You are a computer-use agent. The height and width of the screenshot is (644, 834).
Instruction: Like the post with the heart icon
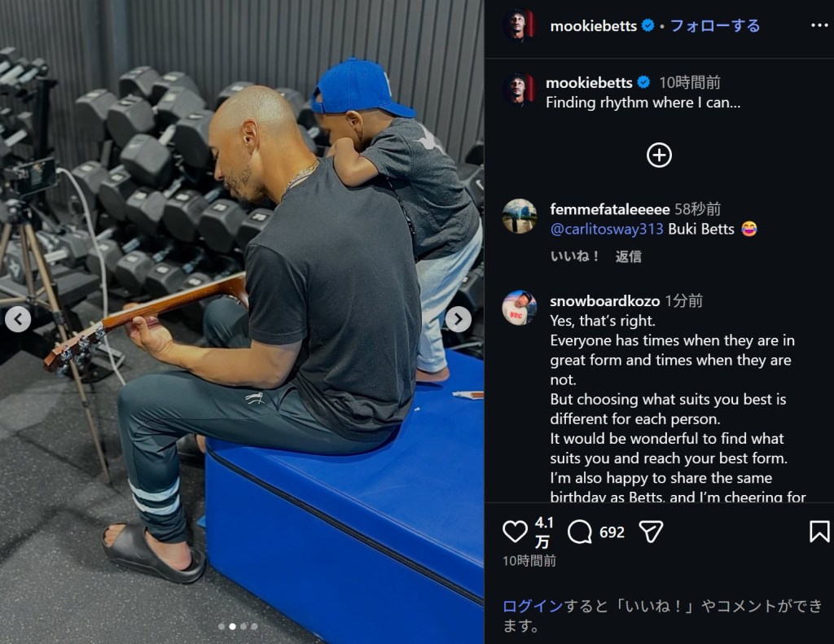coord(515,532)
